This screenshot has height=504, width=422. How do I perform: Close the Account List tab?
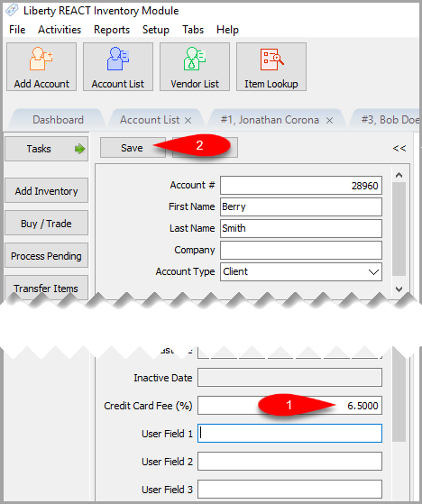(188, 120)
